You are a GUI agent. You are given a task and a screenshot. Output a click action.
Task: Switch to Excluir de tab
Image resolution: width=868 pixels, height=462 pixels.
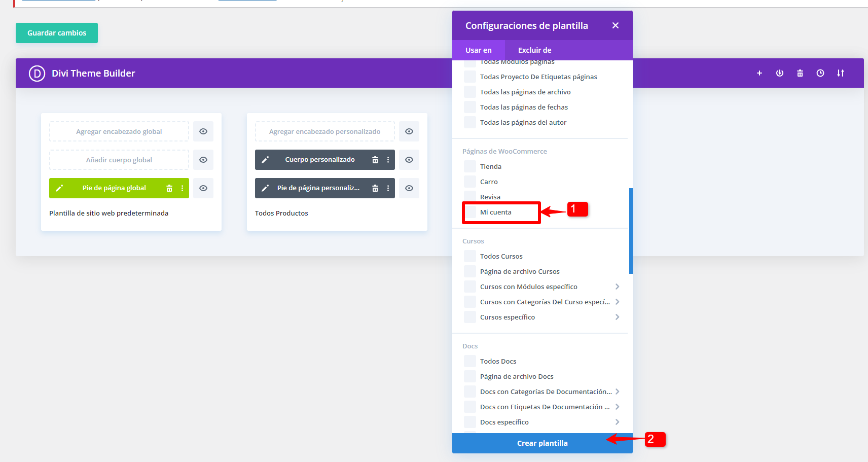tap(534, 50)
